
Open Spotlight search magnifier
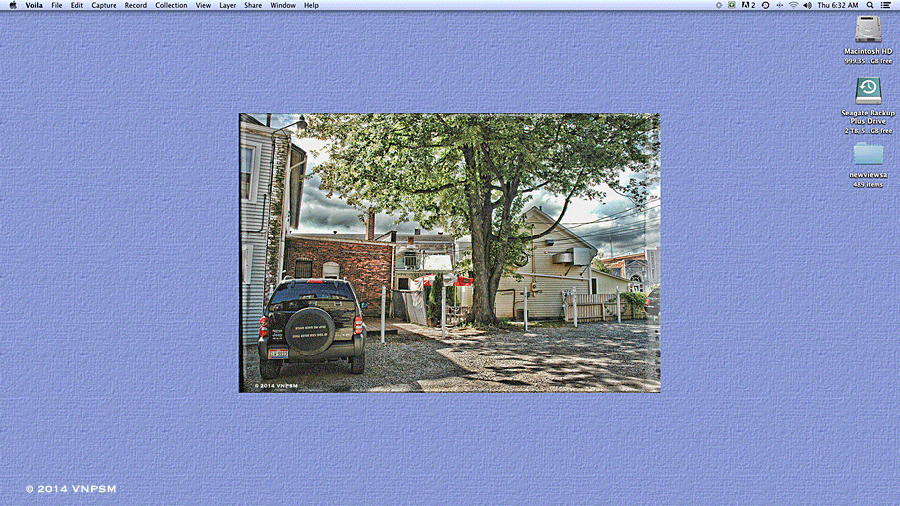(869, 5)
